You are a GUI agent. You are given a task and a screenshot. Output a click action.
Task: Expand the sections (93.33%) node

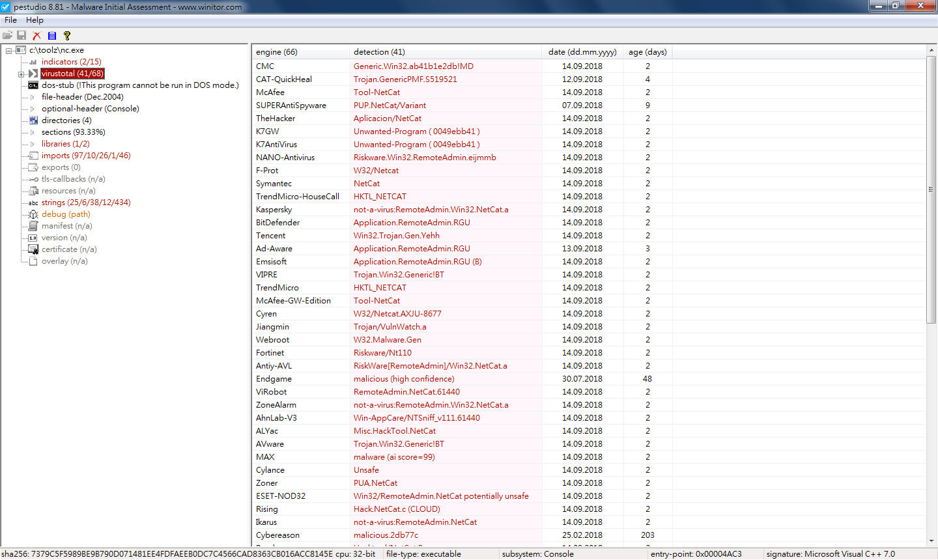[x=33, y=132]
